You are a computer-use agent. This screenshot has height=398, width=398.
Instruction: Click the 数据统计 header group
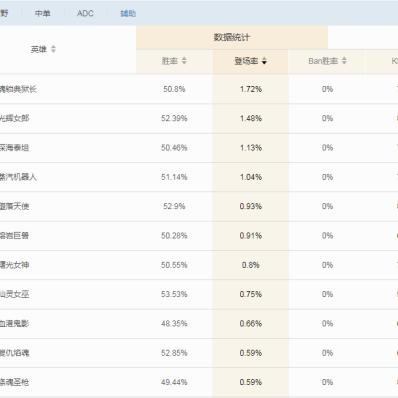point(232,37)
